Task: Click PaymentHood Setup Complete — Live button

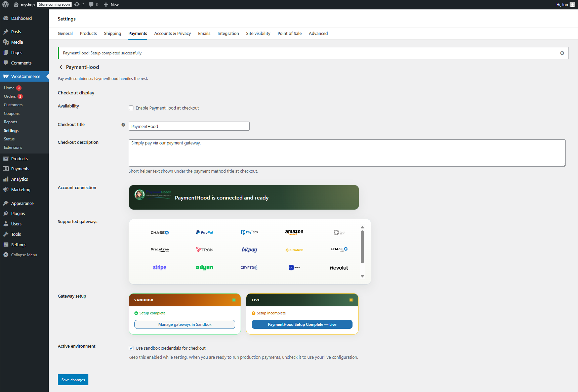Action: [302, 324]
